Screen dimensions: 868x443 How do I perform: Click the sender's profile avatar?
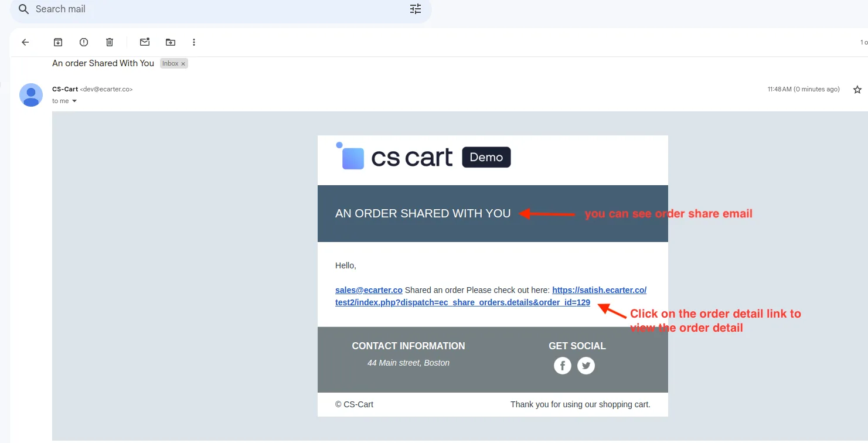coord(31,95)
